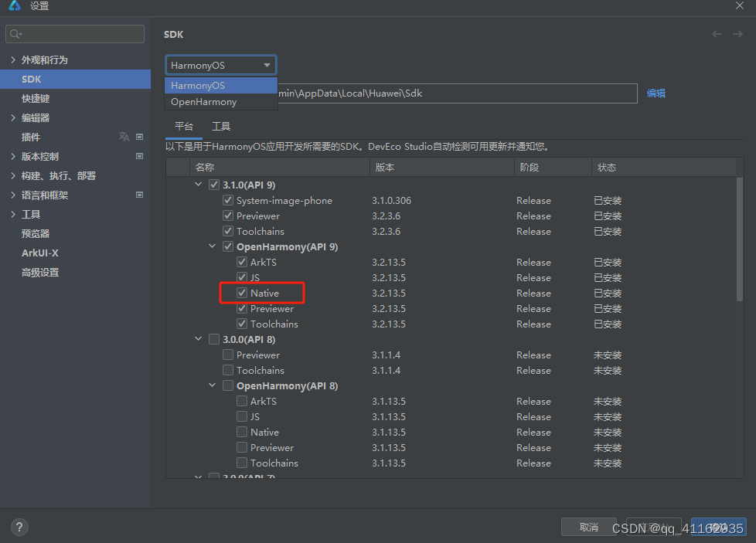The height and width of the screenshot is (543, 756).
Task: Check the 3.0.0(API 8) checkbox
Action: (x=214, y=339)
